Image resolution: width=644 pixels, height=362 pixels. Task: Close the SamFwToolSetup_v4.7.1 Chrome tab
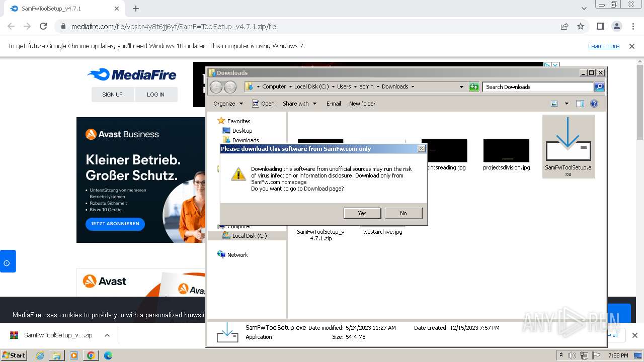click(117, 9)
